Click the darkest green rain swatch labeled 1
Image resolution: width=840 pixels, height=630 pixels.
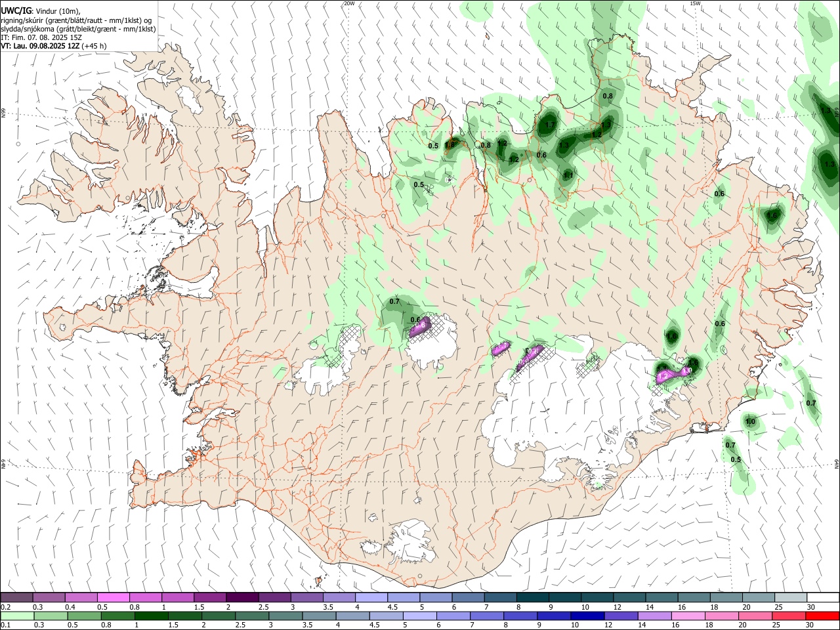coord(152,616)
